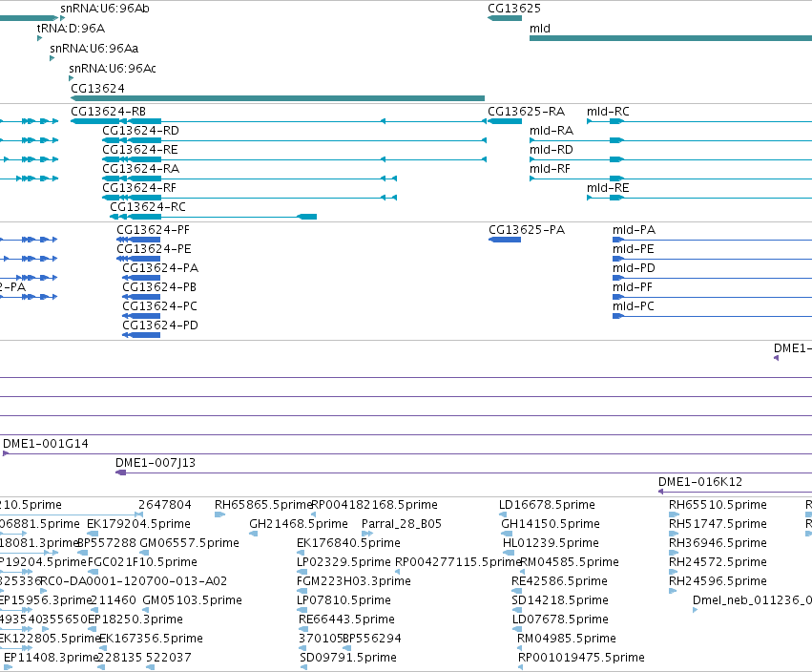This screenshot has height=672, width=812.
Task: Select transcript mld-RF
Action: (550, 169)
